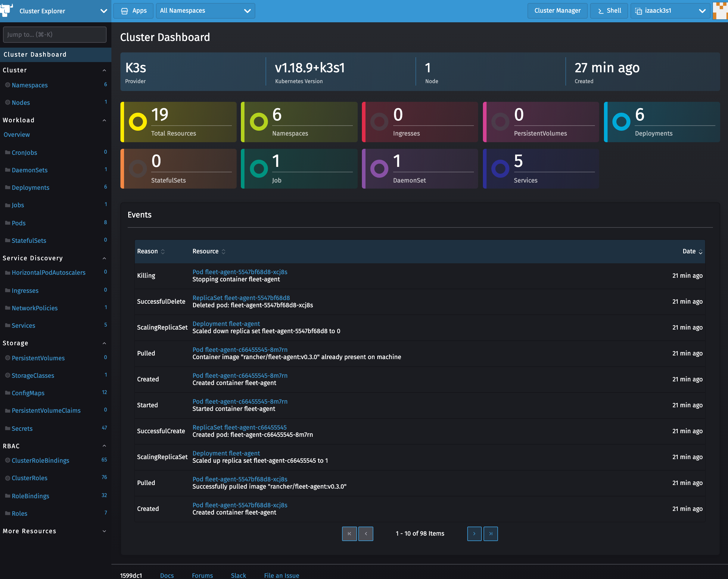
Task: Open the Shell terminal icon
Action: [600, 11]
